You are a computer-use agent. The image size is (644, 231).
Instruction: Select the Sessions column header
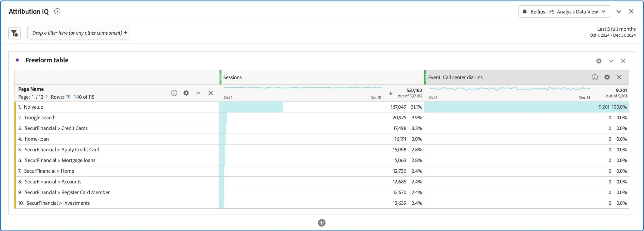click(x=322, y=77)
